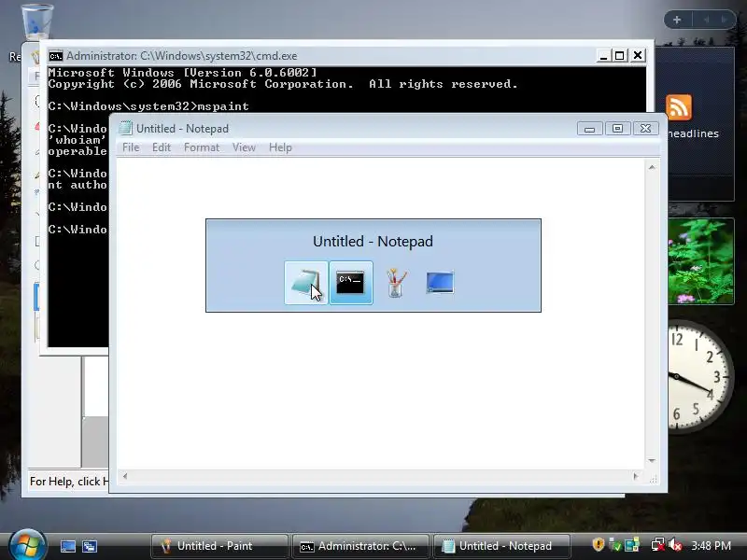Open Notepad's File menu

tap(131, 147)
